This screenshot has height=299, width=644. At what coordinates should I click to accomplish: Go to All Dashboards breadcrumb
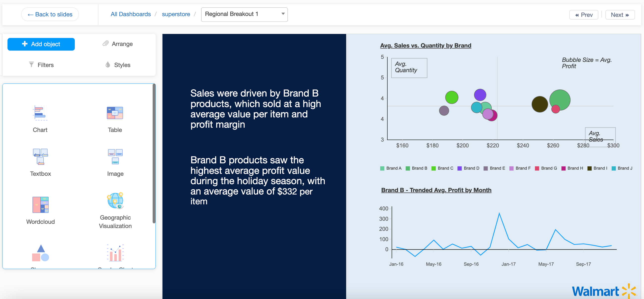pyautogui.click(x=131, y=14)
